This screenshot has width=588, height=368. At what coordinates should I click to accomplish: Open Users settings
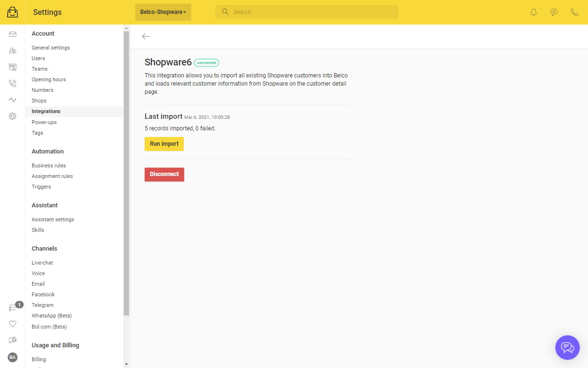click(x=38, y=58)
